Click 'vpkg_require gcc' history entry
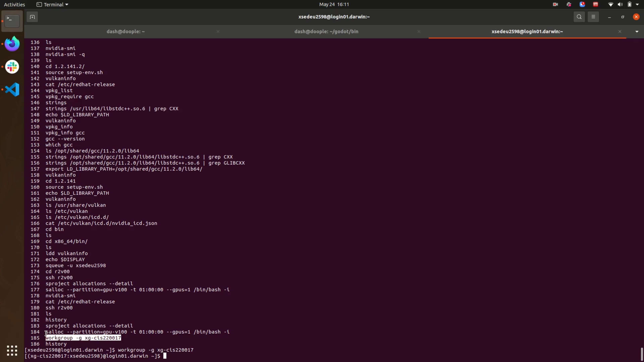644x362 pixels. (x=69, y=97)
